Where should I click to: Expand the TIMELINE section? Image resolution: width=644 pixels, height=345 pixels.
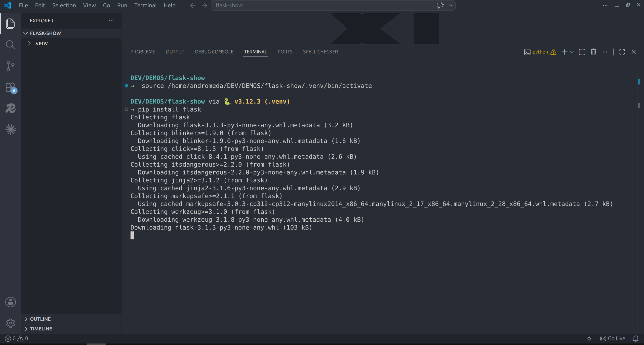tap(71, 329)
